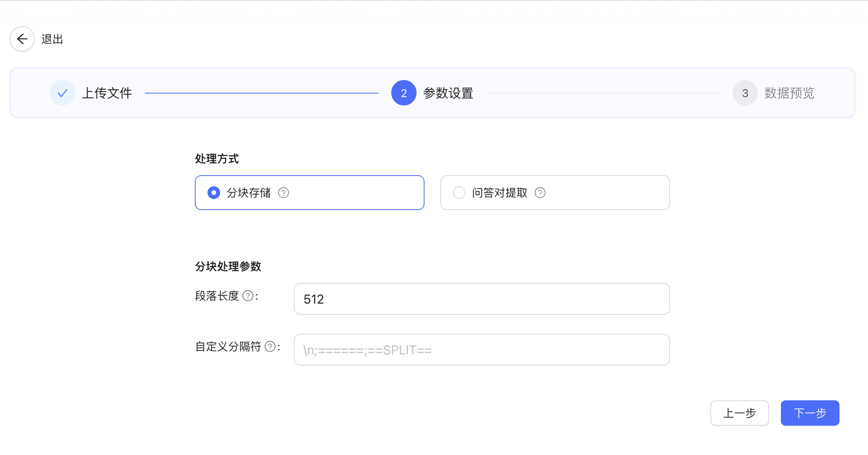This screenshot has height=455, width=868.
Task: Click the 自定义分隔符 input field
Action: pyautogui.click(x=482, y=350)
